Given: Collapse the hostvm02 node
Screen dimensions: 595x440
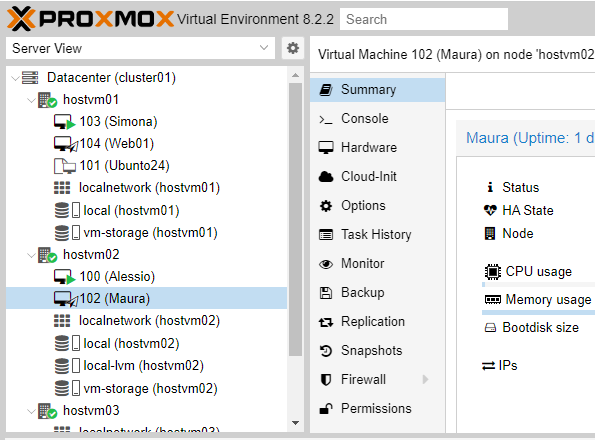Looking at the screenshot, I should (31, 255).
